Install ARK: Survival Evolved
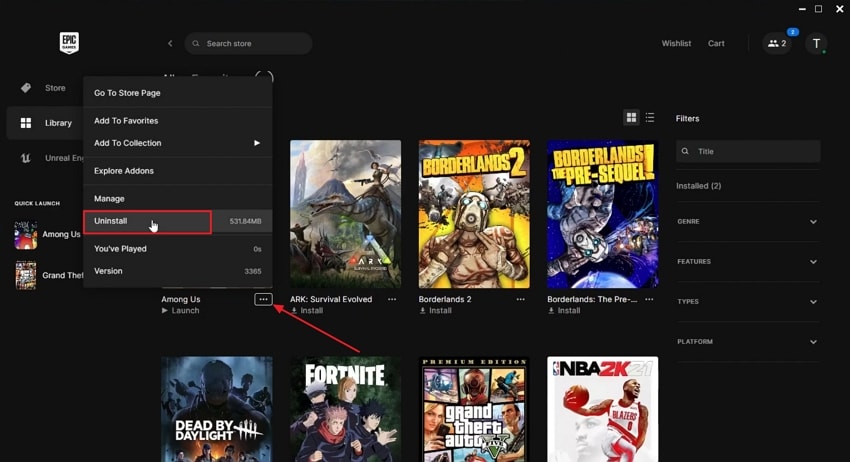 pyautogui.click(x=306, y=311)
